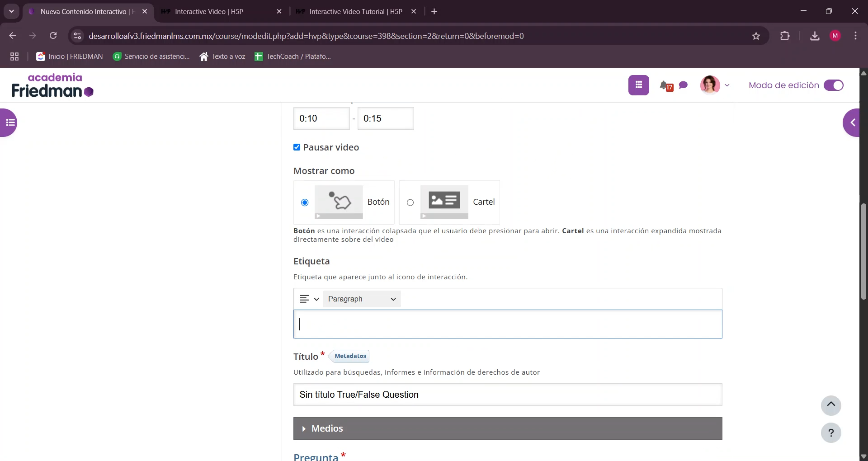Click the scrollbar up arrow

(863, 73)
